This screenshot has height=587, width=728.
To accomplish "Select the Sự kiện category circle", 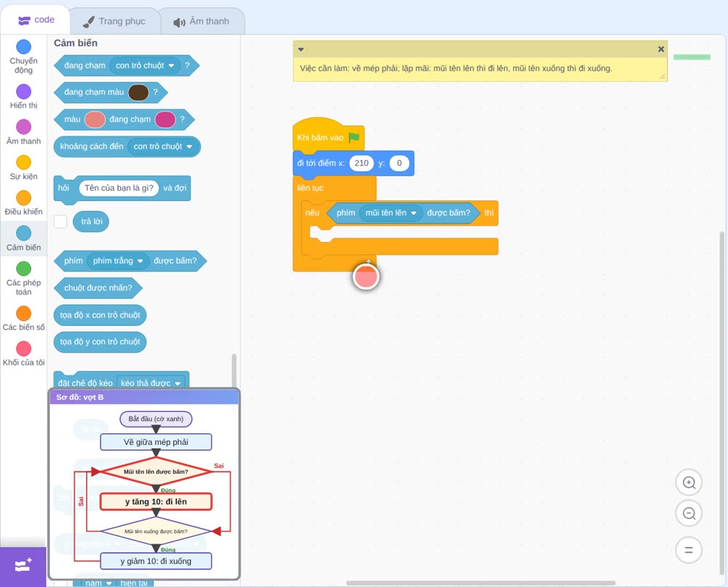I will coord(24,162).
